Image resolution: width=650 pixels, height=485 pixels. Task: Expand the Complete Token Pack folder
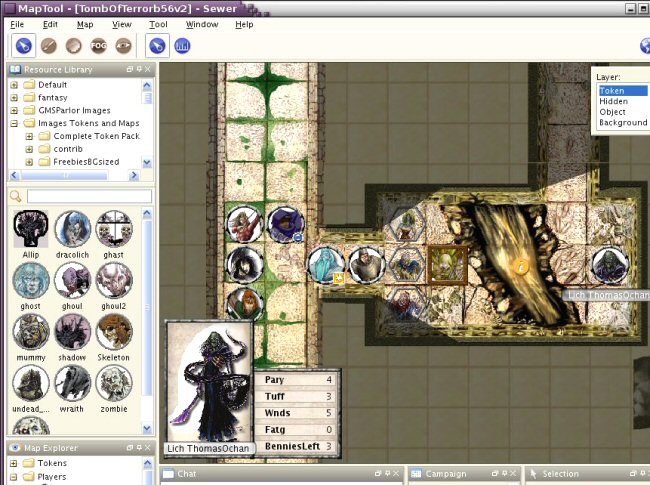point(29,136)
